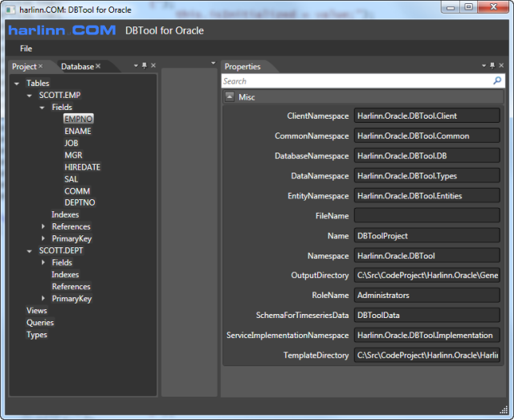Viewport: 514px width, 420px height.
Task: Collapse the Fields node under SCOTT.EMP
Action: click(x=42, y=108)
